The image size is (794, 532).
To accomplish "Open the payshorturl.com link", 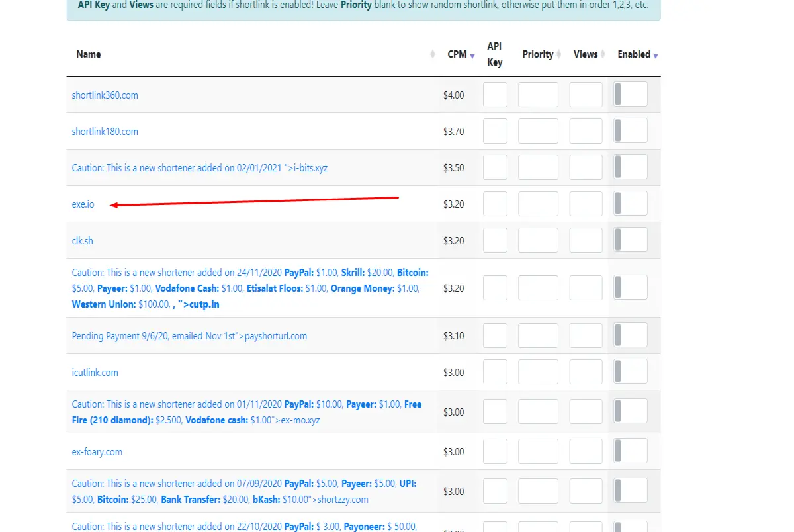I will pos(189,336).
